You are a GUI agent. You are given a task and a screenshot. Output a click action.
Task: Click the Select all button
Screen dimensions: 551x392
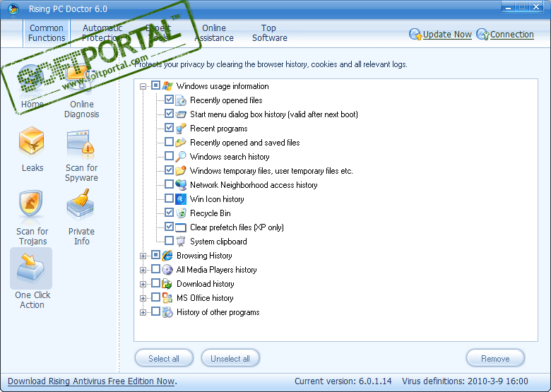coord(164,358)
